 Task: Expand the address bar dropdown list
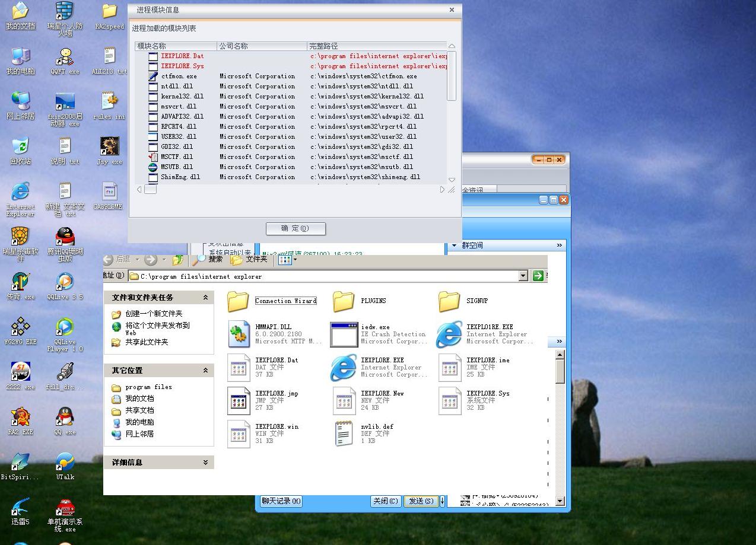tap(523, 276)
